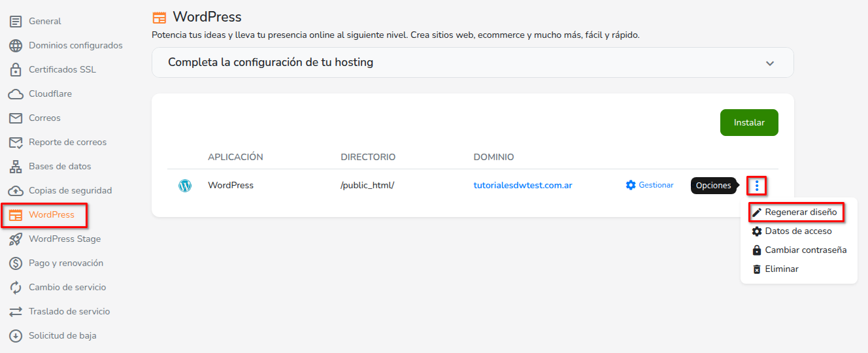The height and width of the screenshot is (353, 868).
Task: Click the orange WordPress sidebar icon
Action: tap(16, 215)
